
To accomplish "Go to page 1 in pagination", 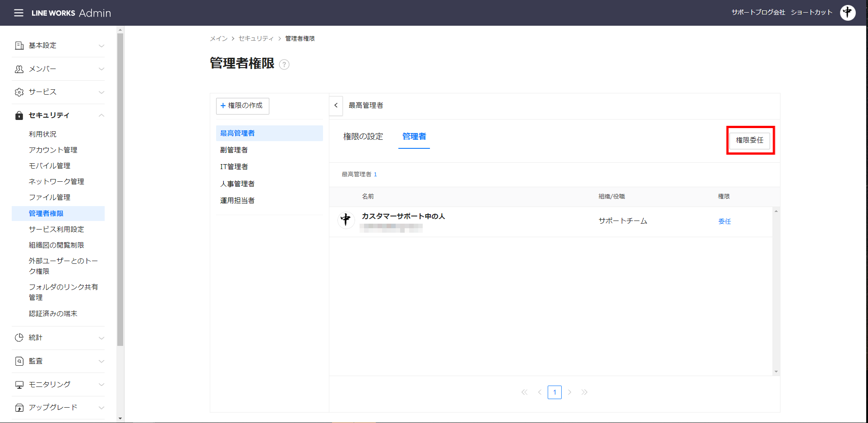I will click(x=554, y=392).
